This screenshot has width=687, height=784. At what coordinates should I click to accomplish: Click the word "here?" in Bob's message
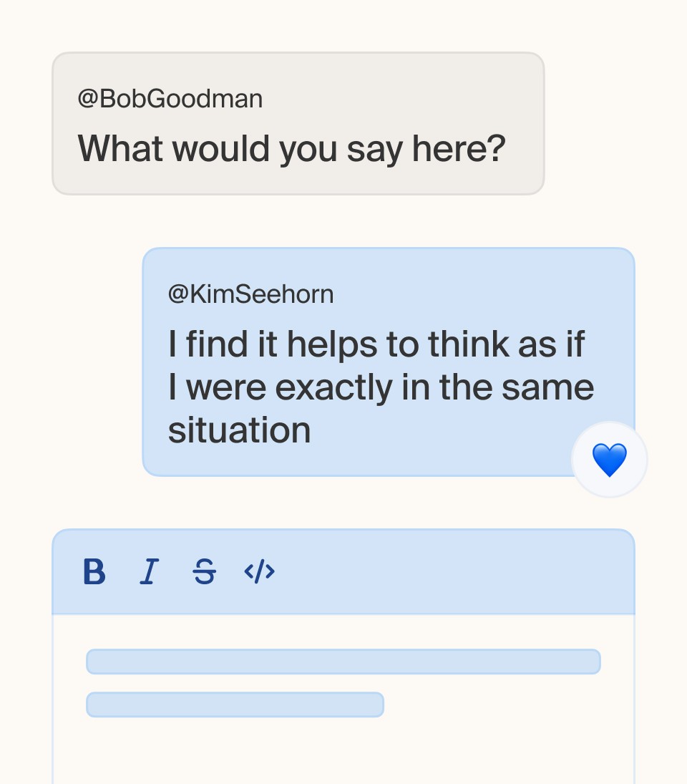click(x=459, y=149)
